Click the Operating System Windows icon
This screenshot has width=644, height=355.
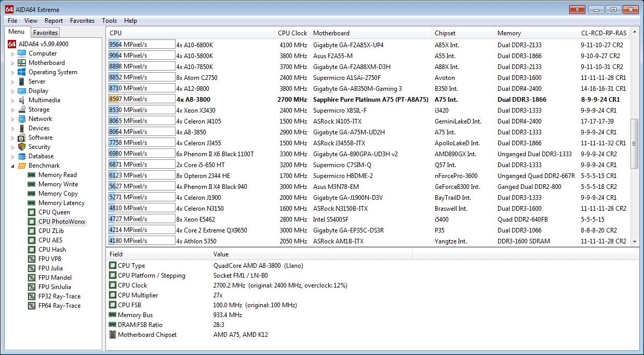pyautogui.click(x=22, y=72)
